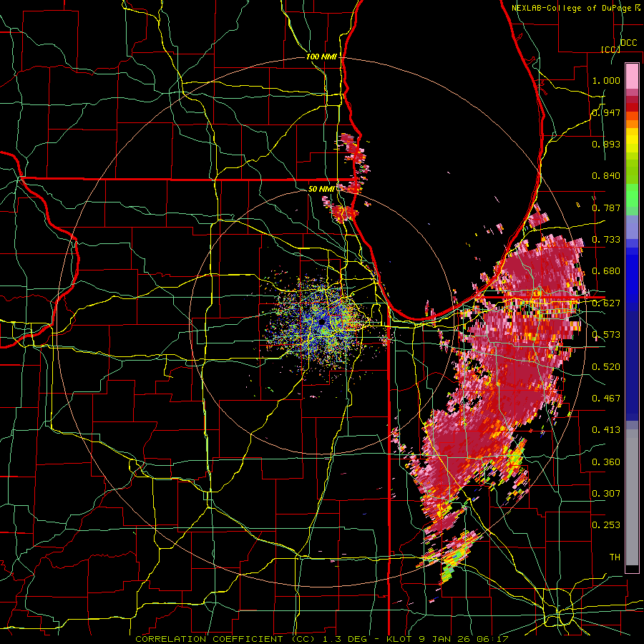The width and height of the screenshot is (644, 644).
Task: Click the TH threshold label on the scale
Action: point(615,557)
